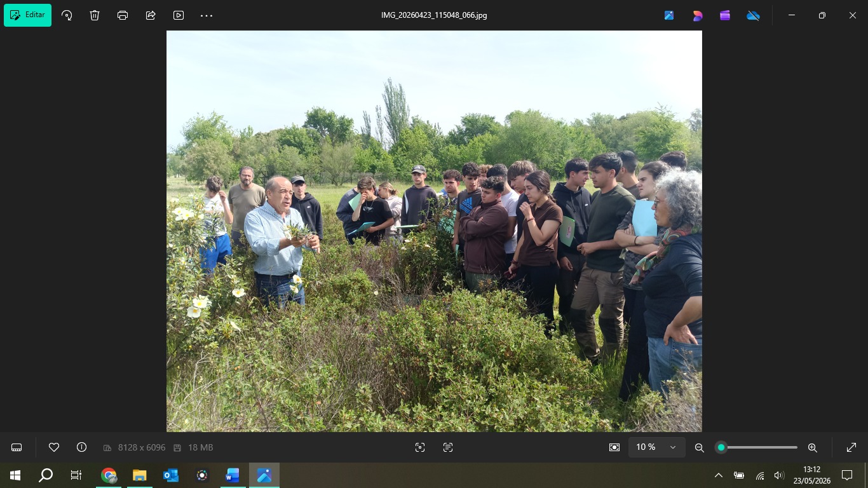The height and width of the screenshot is (488, 868).
Task: Zoom in with the plus magnifier
Action: pyautogui.click(x=812, y=447)
